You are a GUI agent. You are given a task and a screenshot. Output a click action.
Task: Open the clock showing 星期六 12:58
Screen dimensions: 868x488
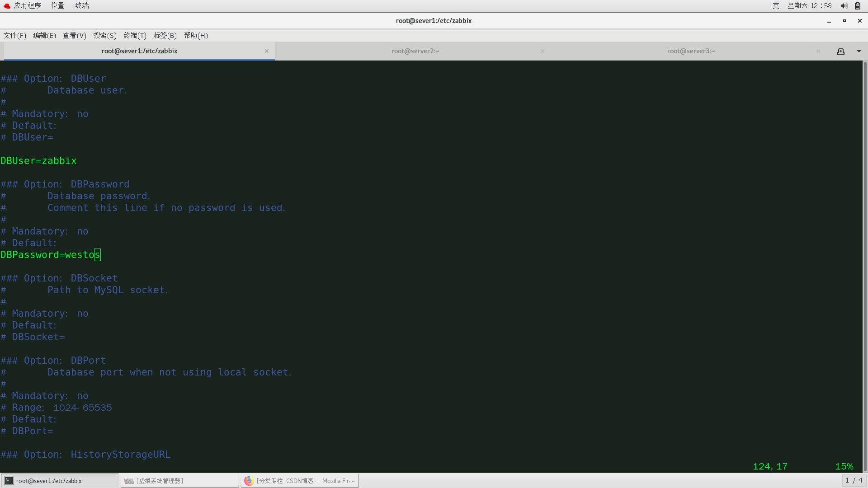pyautogui.click(x=810, y=5)
